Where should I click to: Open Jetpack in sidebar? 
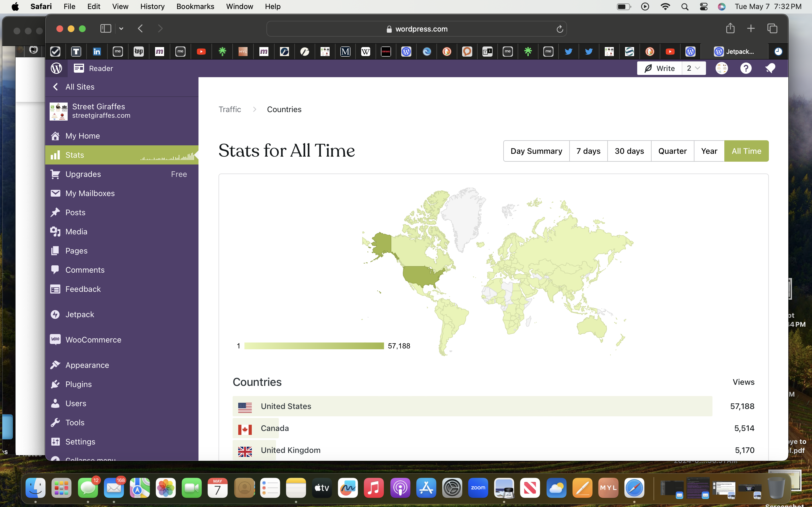[x=80, y=314]
